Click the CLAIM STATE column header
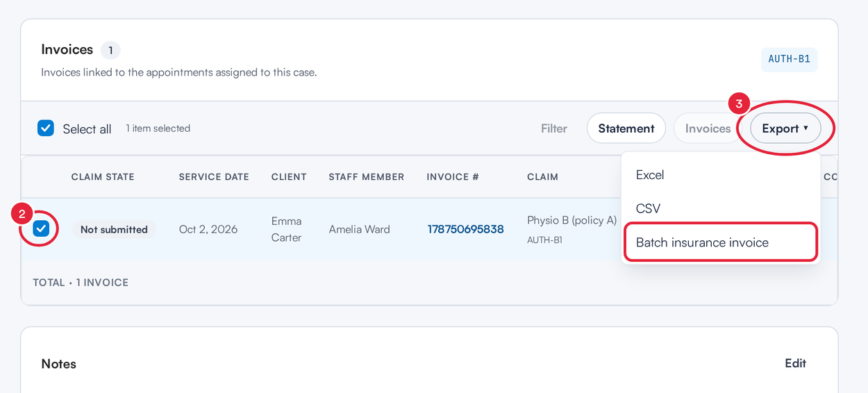Screen dimensions: 868x393 [103, 177]
